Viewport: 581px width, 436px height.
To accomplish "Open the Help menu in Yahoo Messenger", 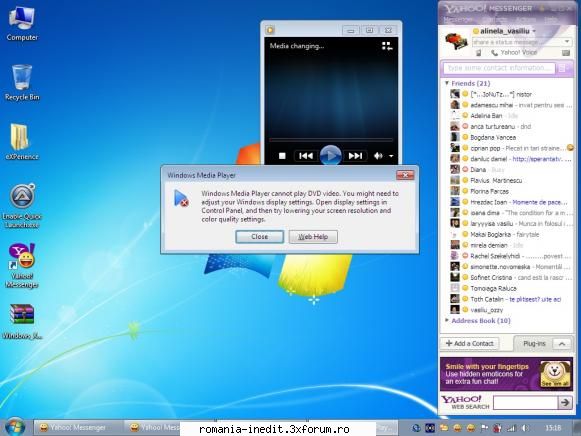I will click(551, 19).
